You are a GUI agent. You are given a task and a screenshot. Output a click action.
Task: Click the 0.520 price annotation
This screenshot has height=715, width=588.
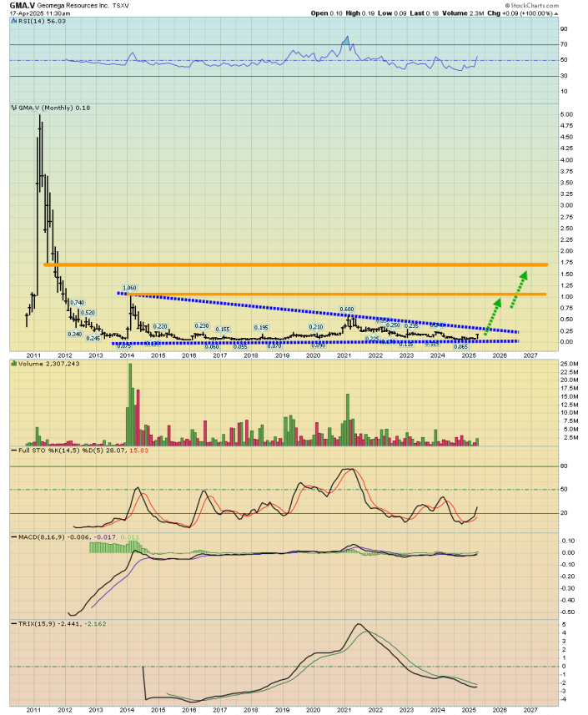pyautogui.click(x=88, y=312)
